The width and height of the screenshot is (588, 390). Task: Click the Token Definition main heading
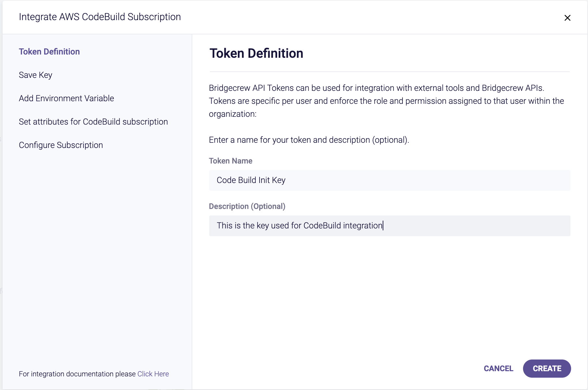tap(256, 53)
